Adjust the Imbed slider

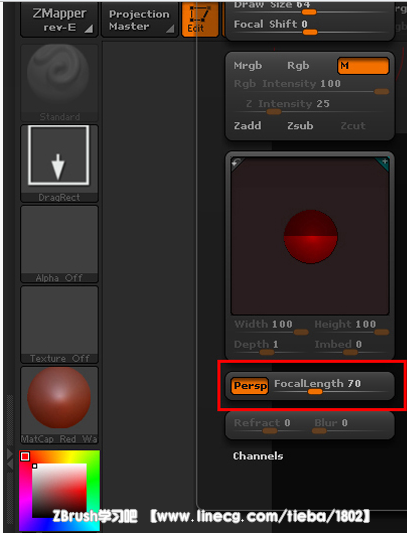352,347
